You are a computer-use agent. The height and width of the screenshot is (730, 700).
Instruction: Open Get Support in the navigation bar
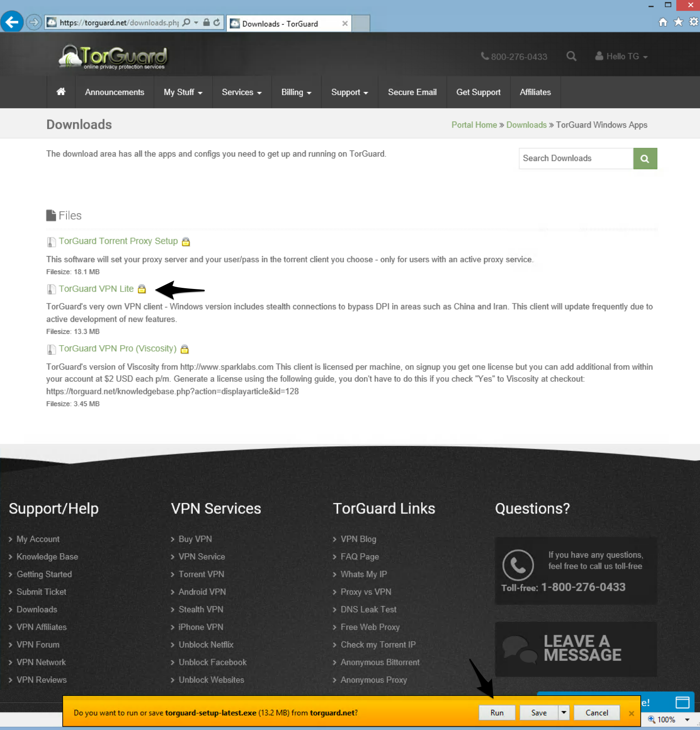(x=478, y=92)
